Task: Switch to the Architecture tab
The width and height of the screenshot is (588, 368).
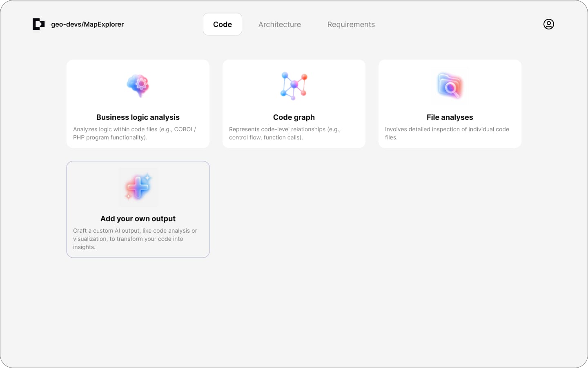Action: tap(279, 24)
